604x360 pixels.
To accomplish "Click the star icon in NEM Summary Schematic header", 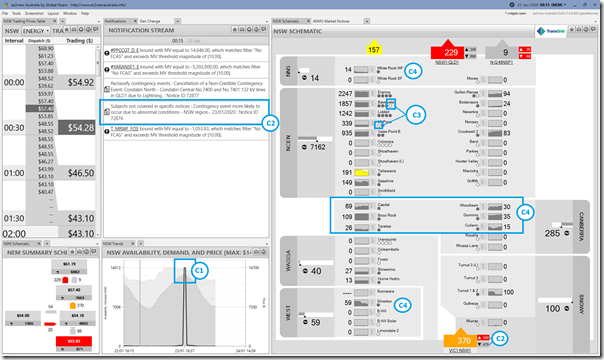I will [72, 252].
